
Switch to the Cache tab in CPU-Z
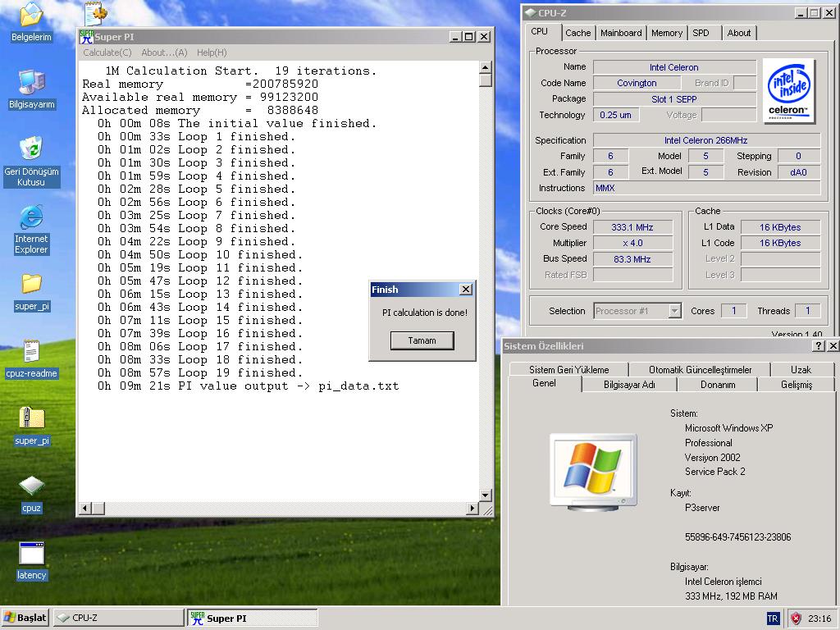click(577, 33)
